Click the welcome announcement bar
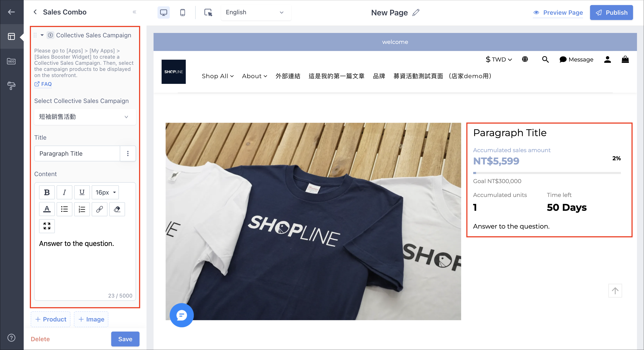Screen dimensions: 644x350 [395, 42]
